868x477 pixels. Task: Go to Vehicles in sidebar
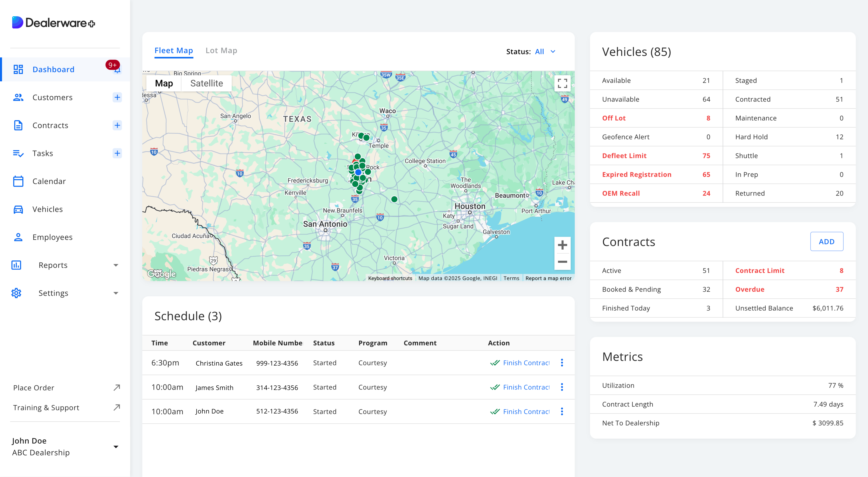click(x=47, y=209)
